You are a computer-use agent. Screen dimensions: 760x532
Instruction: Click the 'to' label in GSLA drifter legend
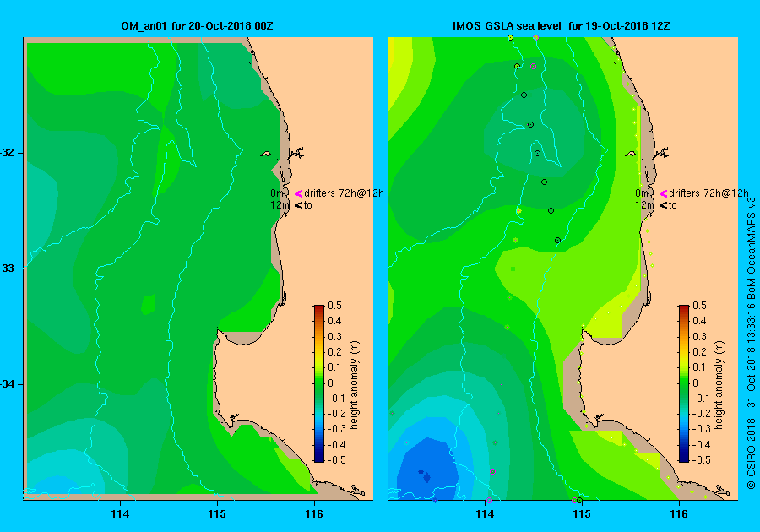coord(673,205)
